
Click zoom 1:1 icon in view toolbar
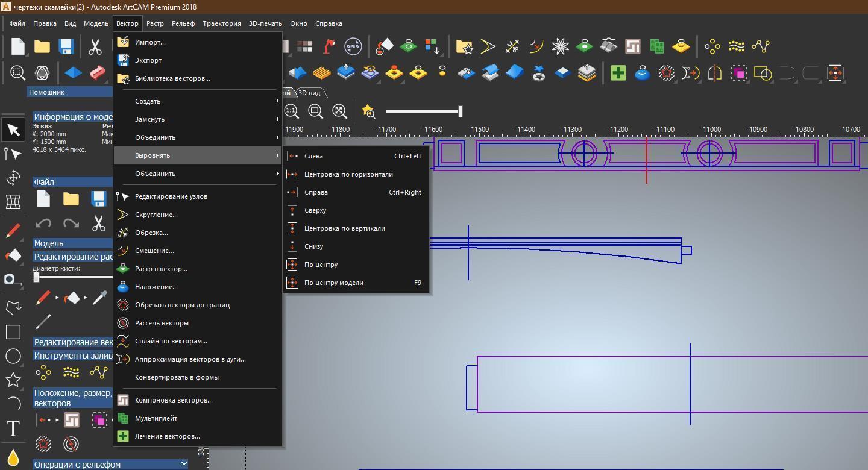click(x=291, y=111)
